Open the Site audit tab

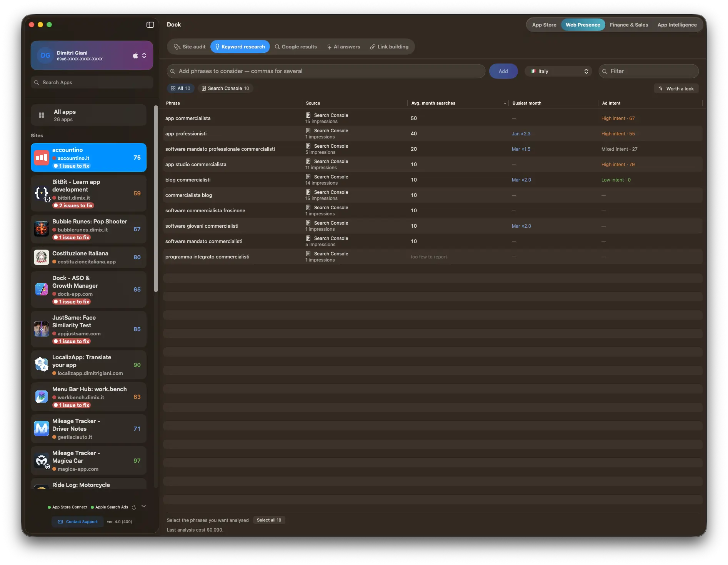(190, 47)
